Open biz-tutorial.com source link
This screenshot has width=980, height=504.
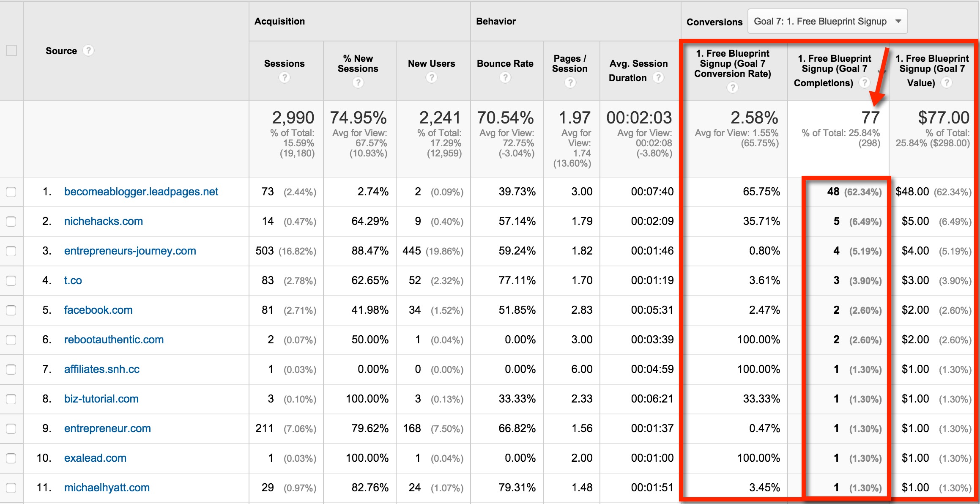pyautogui.click(x=101, y=399)
